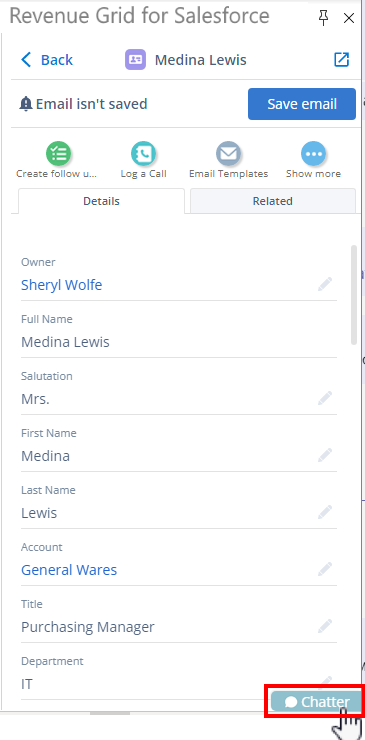Switch to the Related tab
Image resolution: width=365 pixels, height=740 pixels.
(272, 201)
